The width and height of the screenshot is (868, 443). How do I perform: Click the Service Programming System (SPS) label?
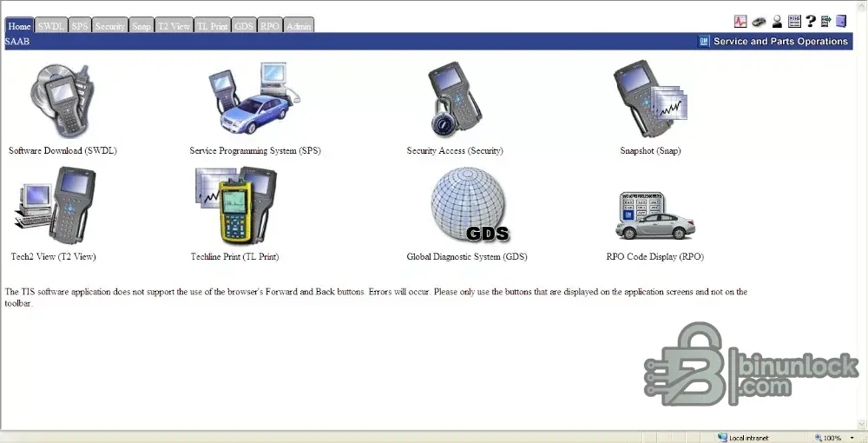(x=255, y=150)
